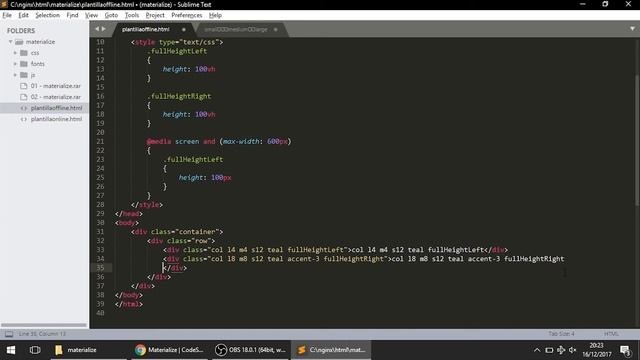
Task: Switch to the second unsaved editor tab
Action: click(236, 29)
